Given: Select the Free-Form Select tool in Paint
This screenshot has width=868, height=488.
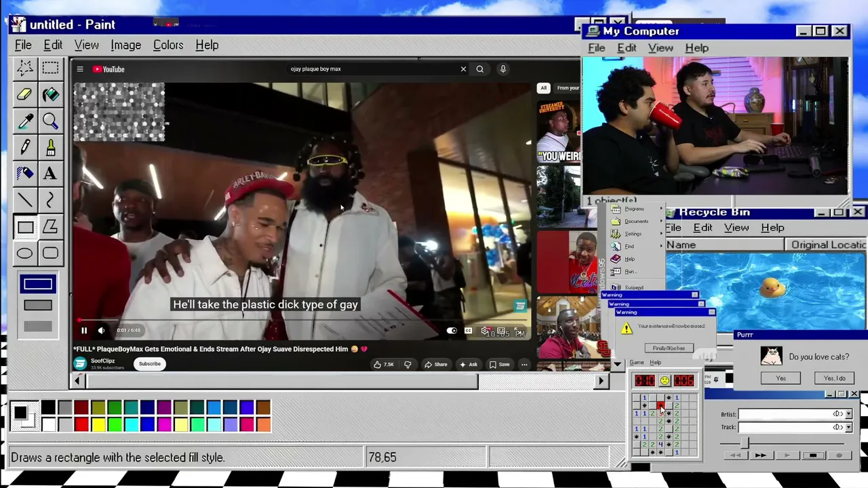Looking at the screenshot, I should 25,68.
